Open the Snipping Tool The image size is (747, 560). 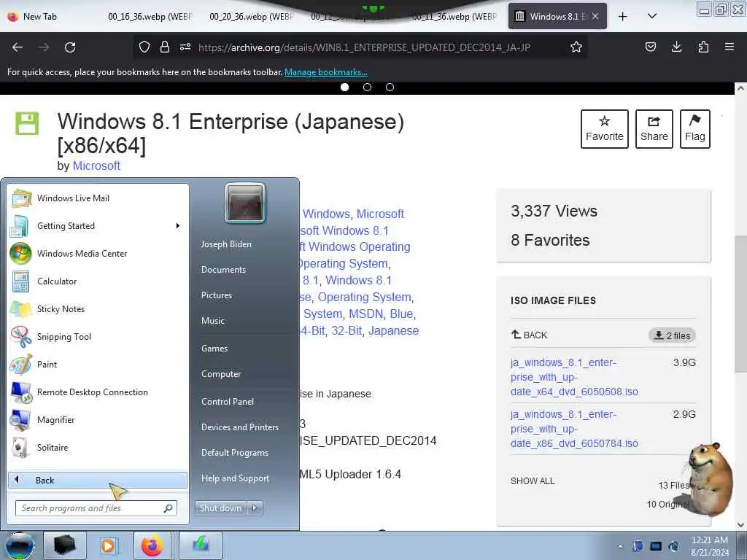[98, 337]
